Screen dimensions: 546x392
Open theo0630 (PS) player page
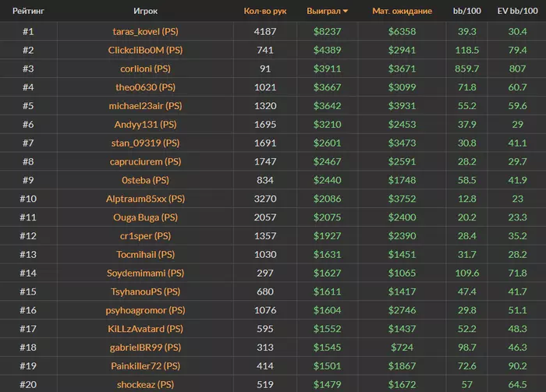tap(146, 87)
